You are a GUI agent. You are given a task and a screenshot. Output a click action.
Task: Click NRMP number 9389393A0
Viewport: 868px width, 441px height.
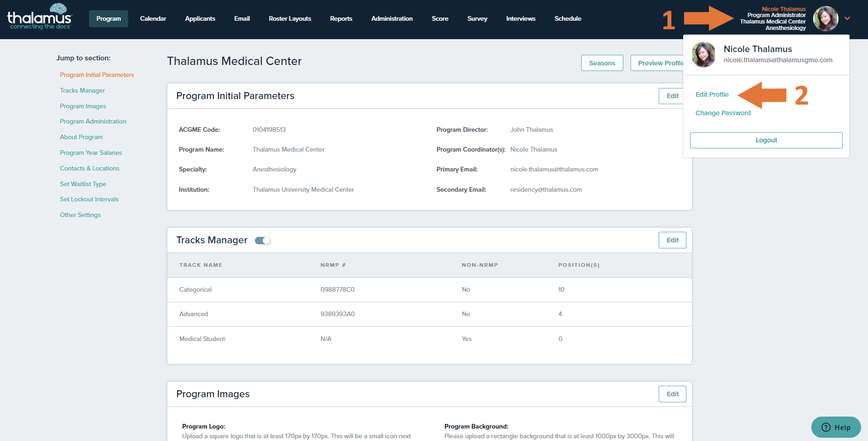337,314
